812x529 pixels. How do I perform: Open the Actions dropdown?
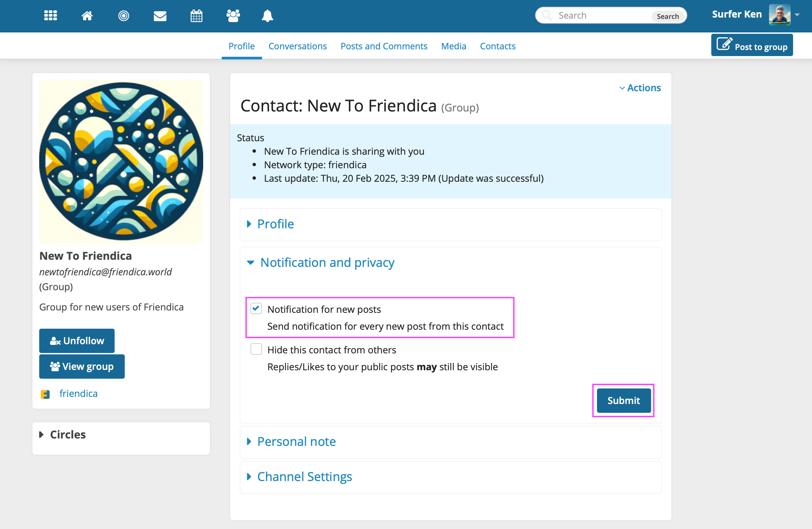coord(640,87)
